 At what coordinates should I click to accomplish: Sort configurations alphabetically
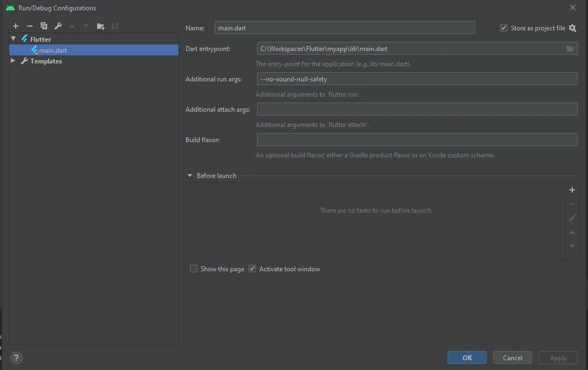[x=115, y=26]
